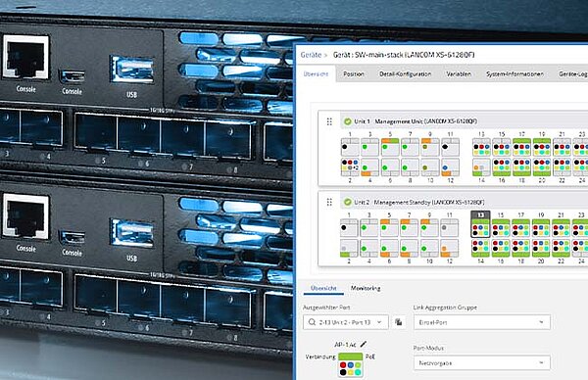Viewport: 588px width, 380px height.
Task: Switch to the Monitoring port tab
Action: [366, 288]
